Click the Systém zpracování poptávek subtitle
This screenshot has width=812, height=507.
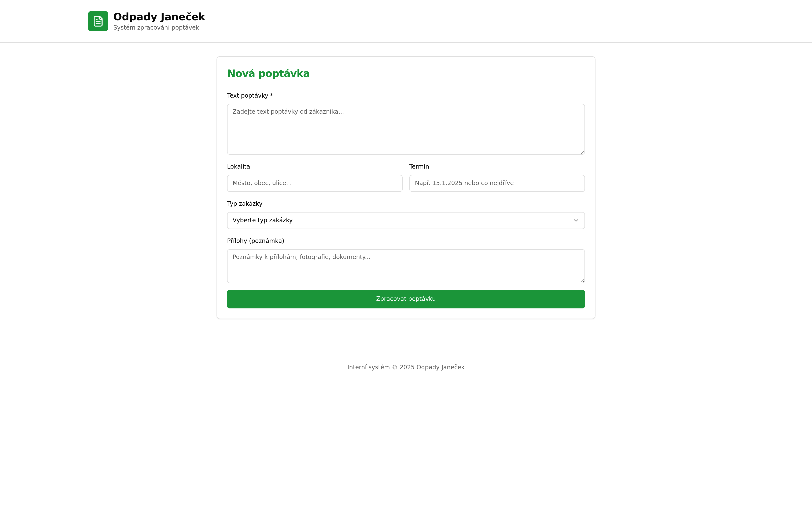[x=156, y=27]
